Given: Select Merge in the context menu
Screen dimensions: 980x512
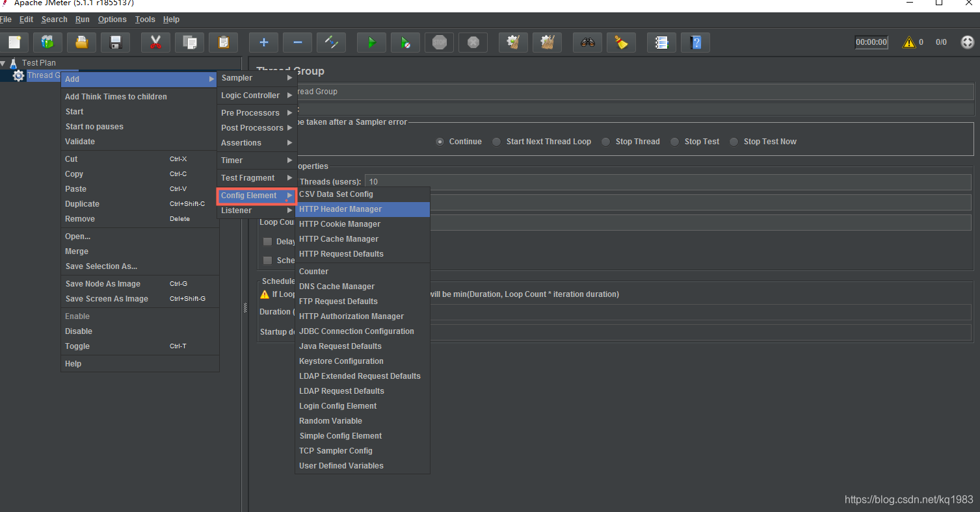Looking at the screenshot, I should [140, 251].
